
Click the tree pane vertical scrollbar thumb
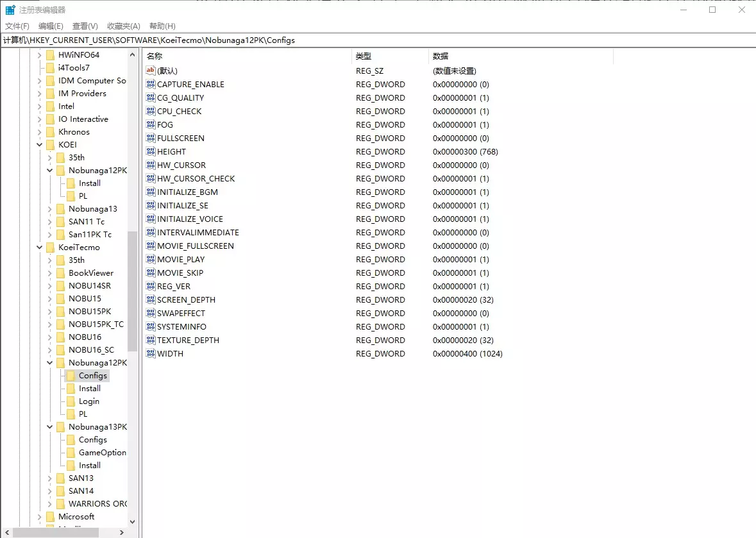coord(132,291)
